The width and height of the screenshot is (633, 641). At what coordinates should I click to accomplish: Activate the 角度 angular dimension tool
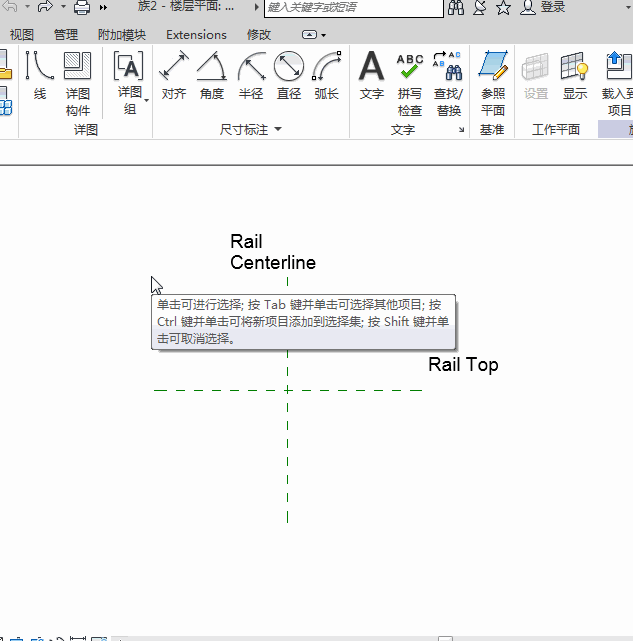[212, 77]
